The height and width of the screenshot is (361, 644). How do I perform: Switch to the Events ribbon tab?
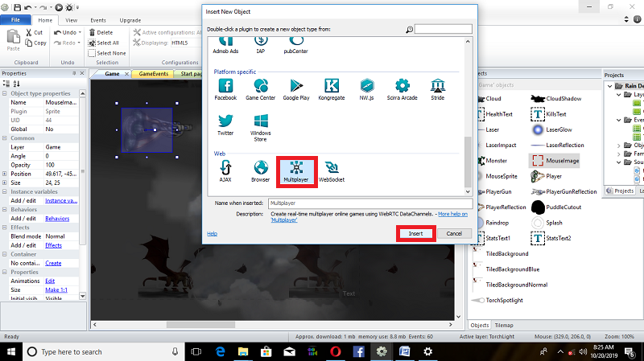[x=98, y=21]
